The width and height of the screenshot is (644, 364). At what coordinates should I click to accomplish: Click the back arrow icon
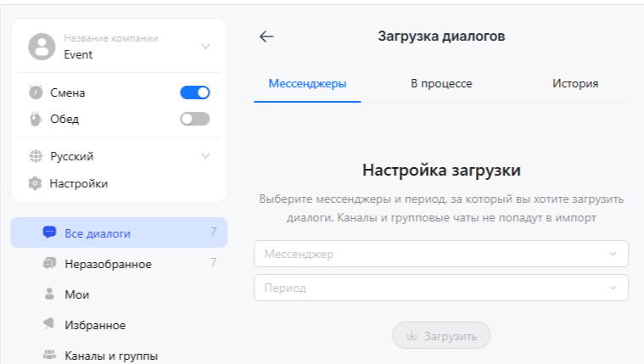266,36
